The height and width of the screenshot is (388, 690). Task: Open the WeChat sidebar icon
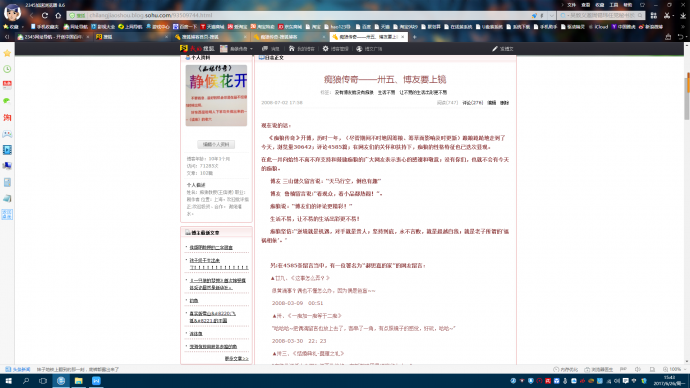coord(7,101)
